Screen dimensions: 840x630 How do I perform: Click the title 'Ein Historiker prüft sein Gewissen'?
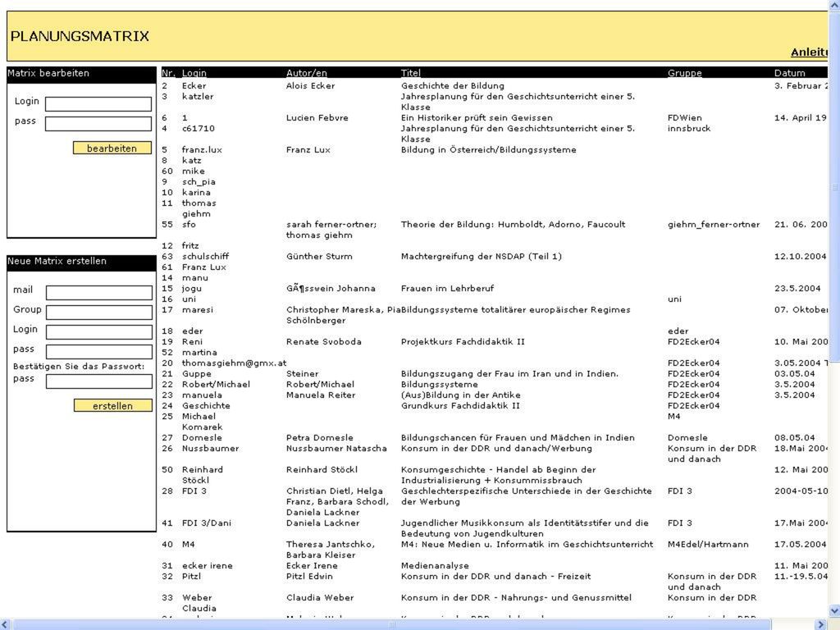pyautogui.click(x=477, y=118)
